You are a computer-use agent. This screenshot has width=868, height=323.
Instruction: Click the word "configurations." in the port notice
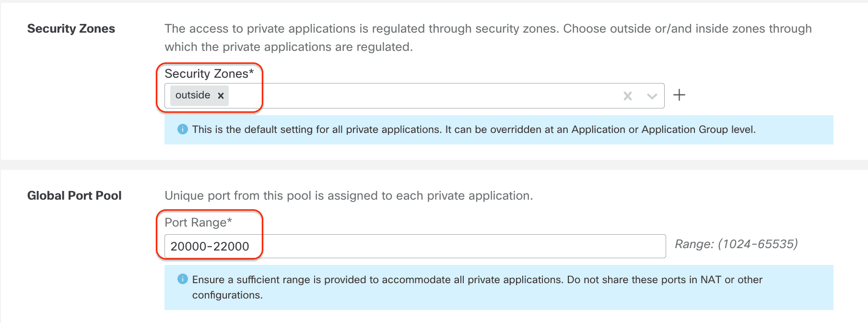point(227,295)
